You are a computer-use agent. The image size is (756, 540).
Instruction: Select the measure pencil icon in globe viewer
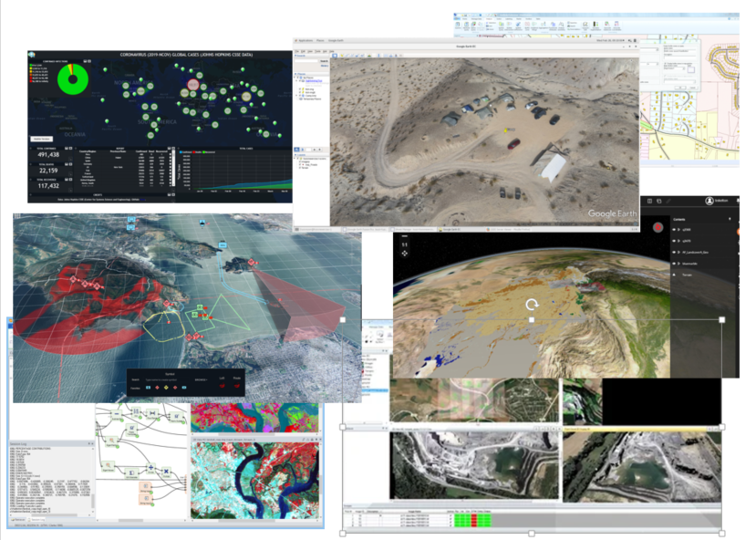[x=668, y=201]
